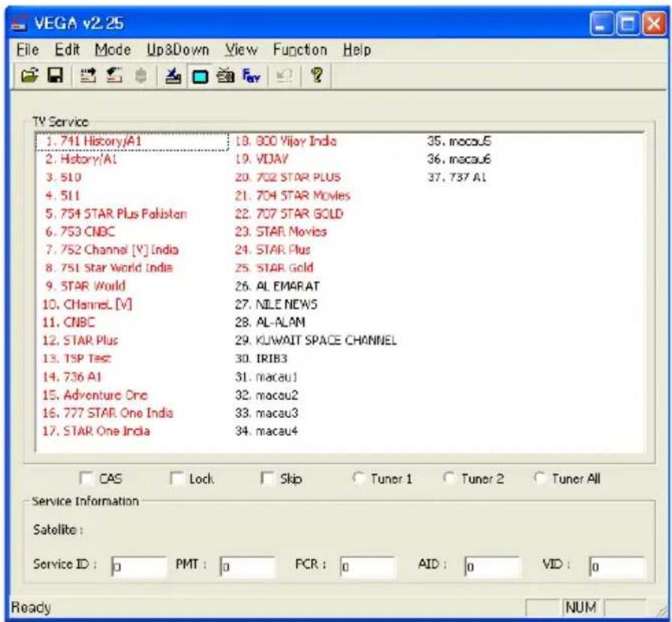Select channel 28. AL-ALAM
Image resolution: width=672 pixels, height=622 pixels.
pyautogui.click(x=270, y=322)
